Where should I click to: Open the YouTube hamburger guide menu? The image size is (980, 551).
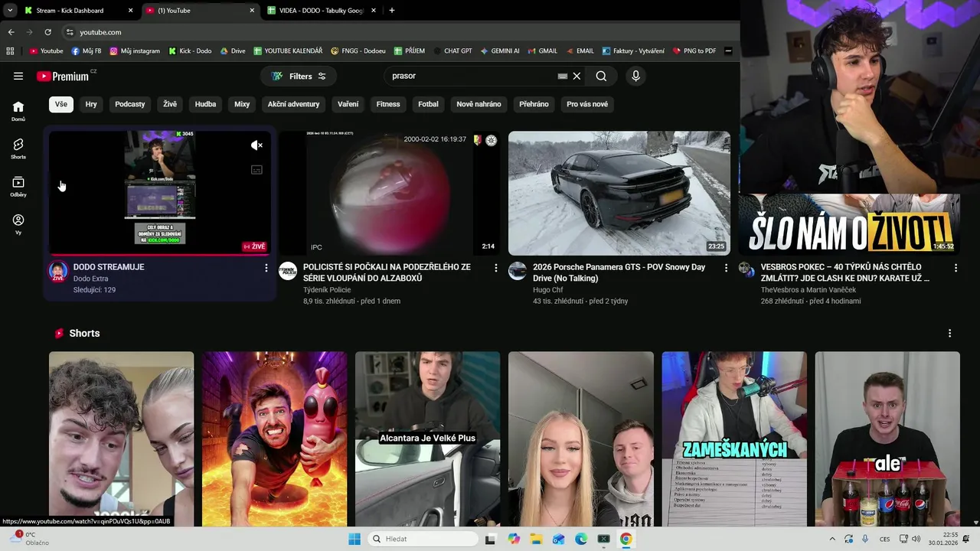(18, 76)
